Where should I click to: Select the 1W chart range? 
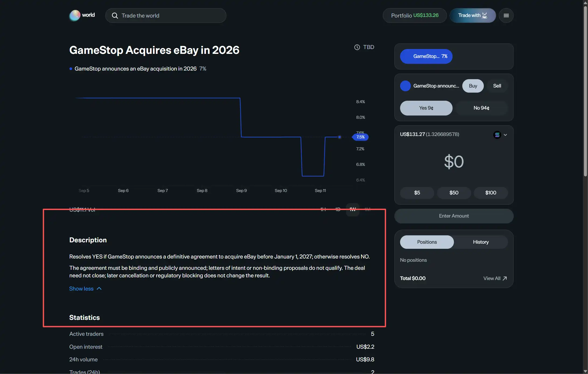point(353,209)
